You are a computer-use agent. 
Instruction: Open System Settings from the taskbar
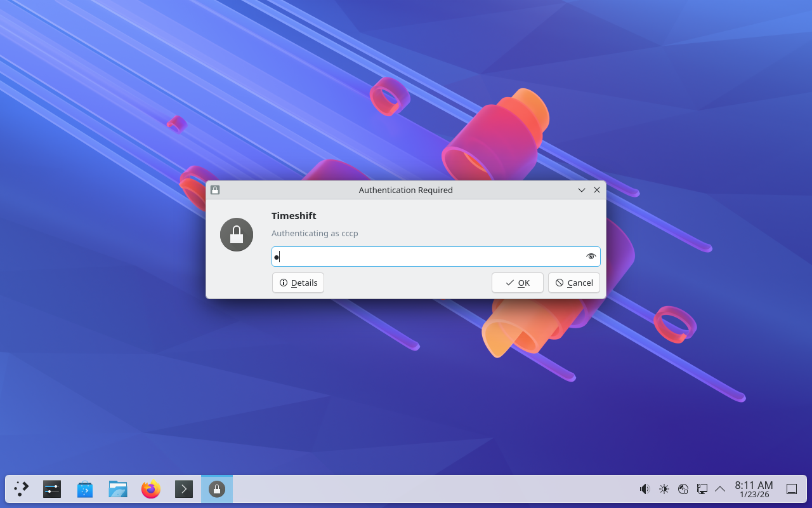52,489
